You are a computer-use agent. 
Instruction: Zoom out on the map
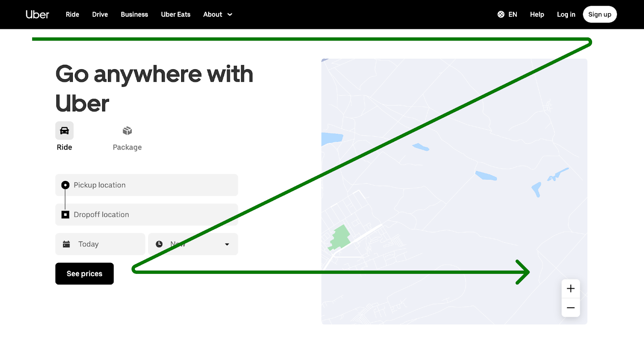click(570, 308)
